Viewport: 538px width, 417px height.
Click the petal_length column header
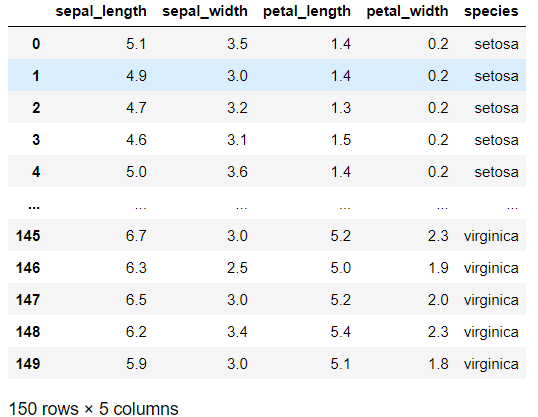click(x=307, y=12)
